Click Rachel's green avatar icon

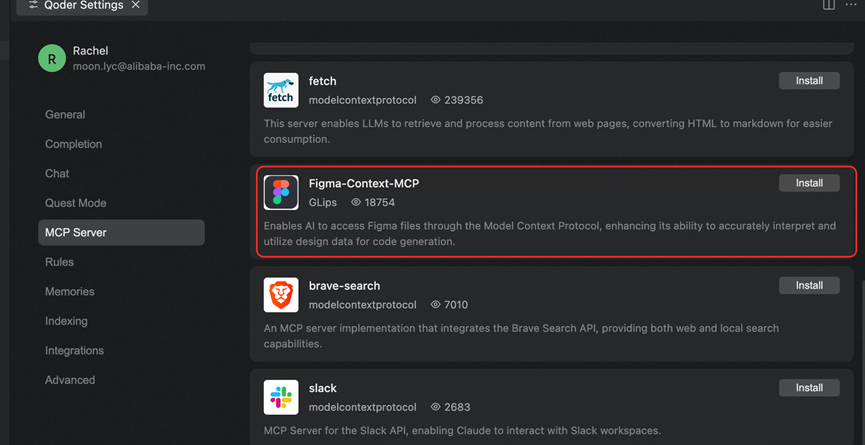click(x=52, y=59)
